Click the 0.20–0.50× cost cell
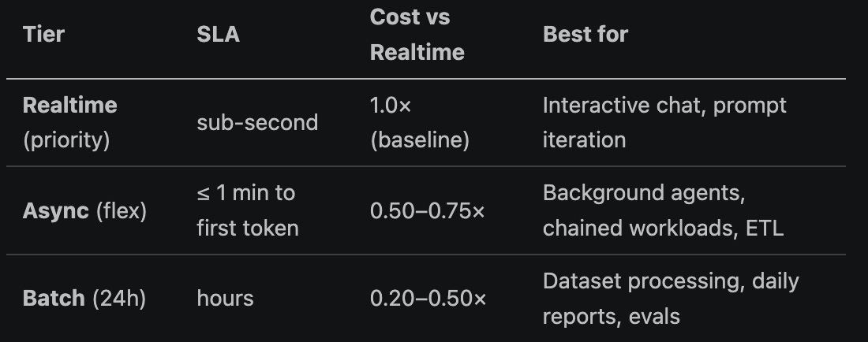Image resolution: width=868 pixels, height=342 pixels. coord(428,299)
